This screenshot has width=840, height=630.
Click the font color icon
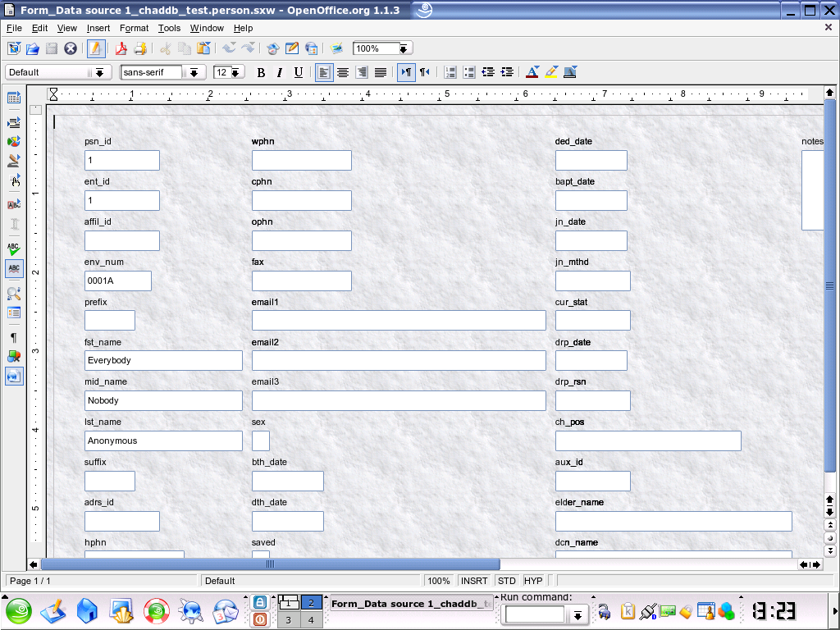[x=532, y=72]
